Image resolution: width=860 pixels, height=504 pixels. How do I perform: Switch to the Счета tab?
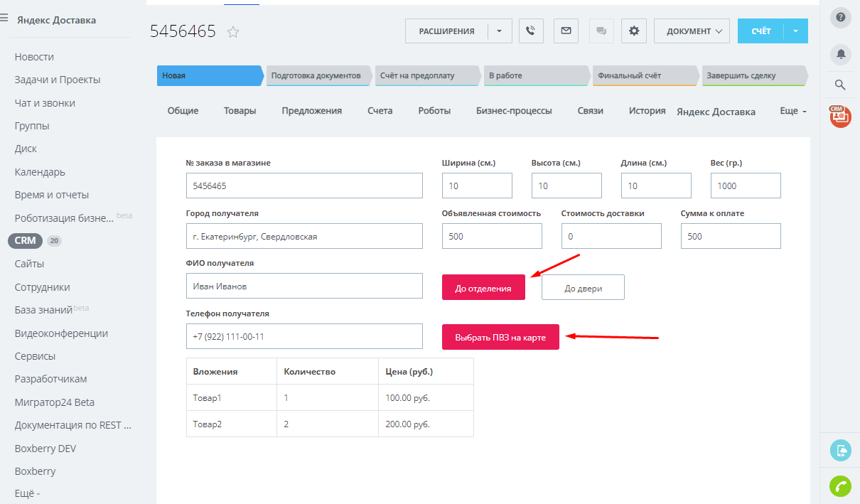(380, 111)
